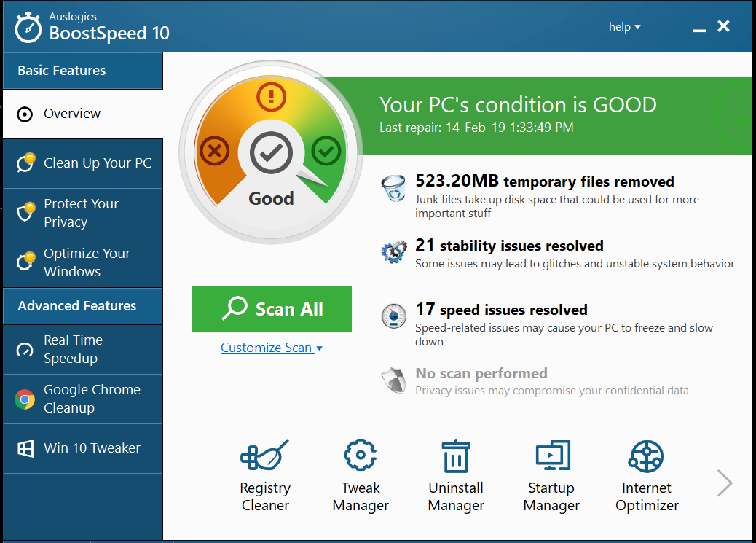Click 'Your PC's condition is GOOD' banner text
The image size is (756, 543).
click(x=518, y=105)
